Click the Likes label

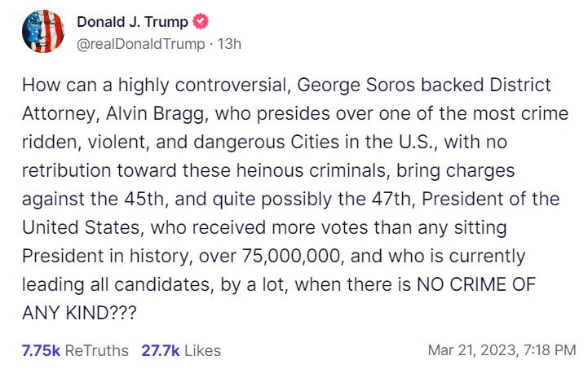tap(202, 350)
